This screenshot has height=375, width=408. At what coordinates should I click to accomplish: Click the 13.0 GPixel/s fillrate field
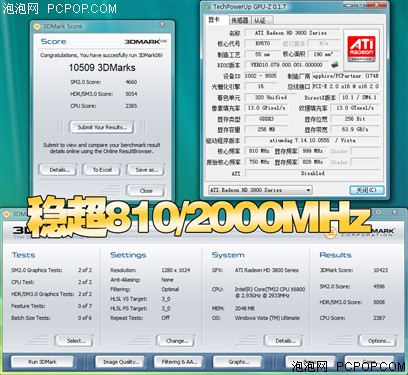coord(267,108)
